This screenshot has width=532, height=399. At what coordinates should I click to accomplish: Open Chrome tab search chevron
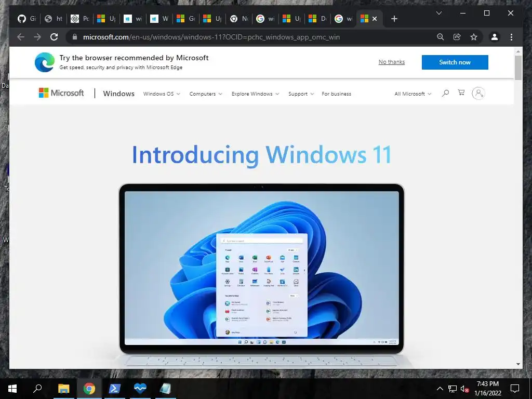pos(438,13)
